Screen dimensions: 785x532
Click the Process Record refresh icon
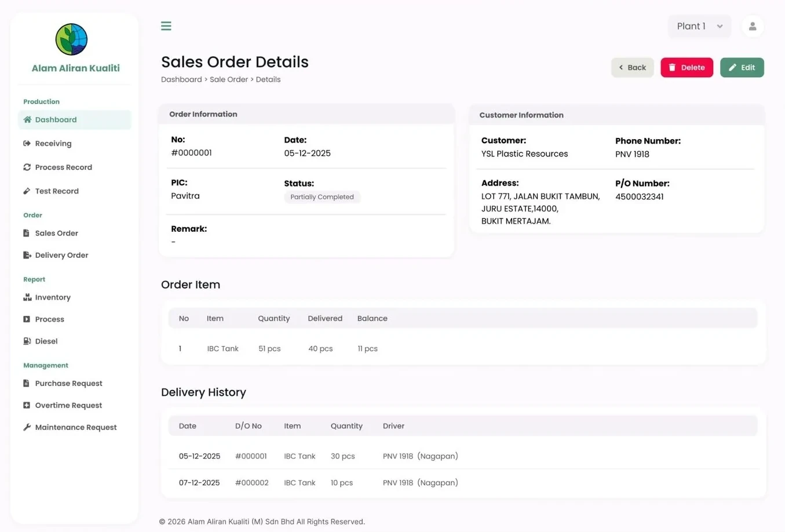click(27, 167)
